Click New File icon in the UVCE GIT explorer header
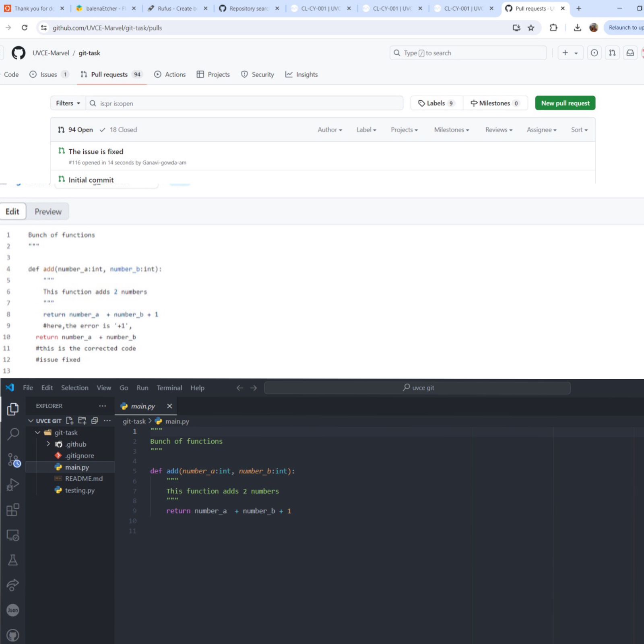Viewport: 644px width, 644px height. (x=70, y=421)
